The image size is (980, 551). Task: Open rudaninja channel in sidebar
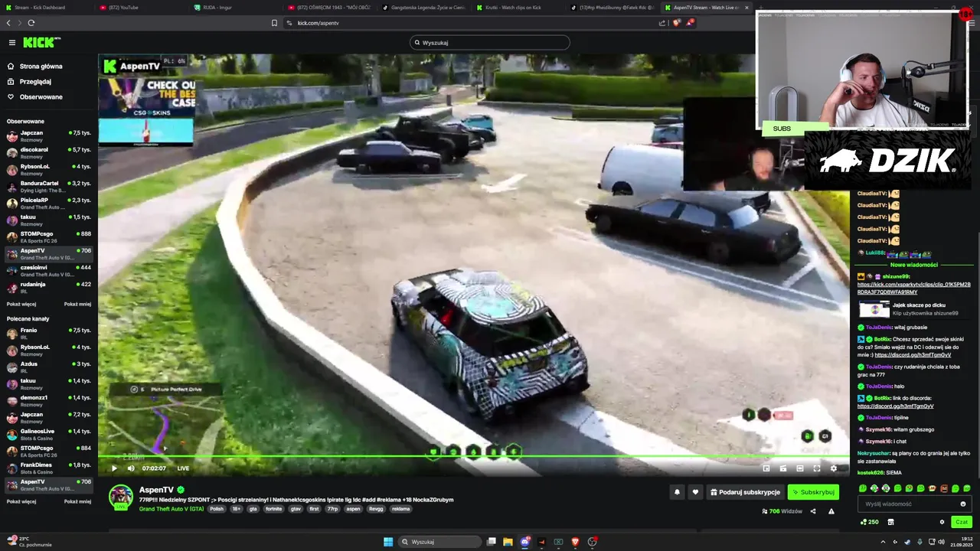(49, 288)
